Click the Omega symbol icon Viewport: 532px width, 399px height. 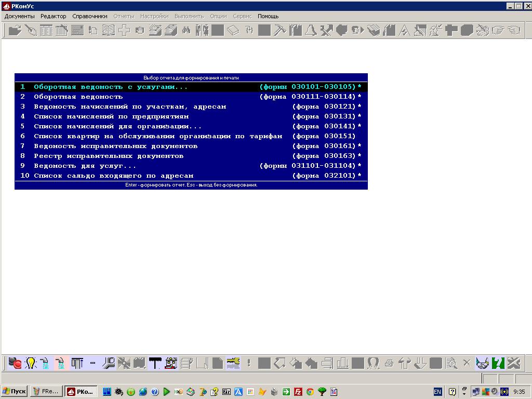(x=373, y=363)
